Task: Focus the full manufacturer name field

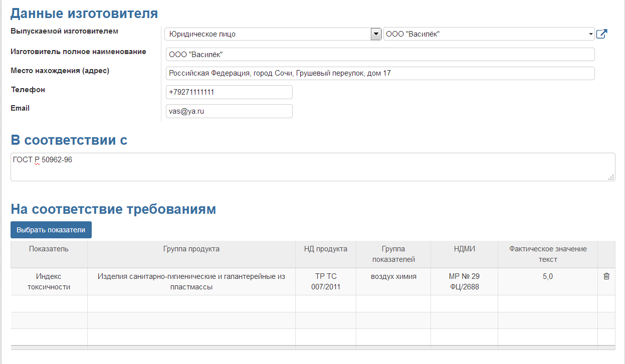Action: click(380, 54)
